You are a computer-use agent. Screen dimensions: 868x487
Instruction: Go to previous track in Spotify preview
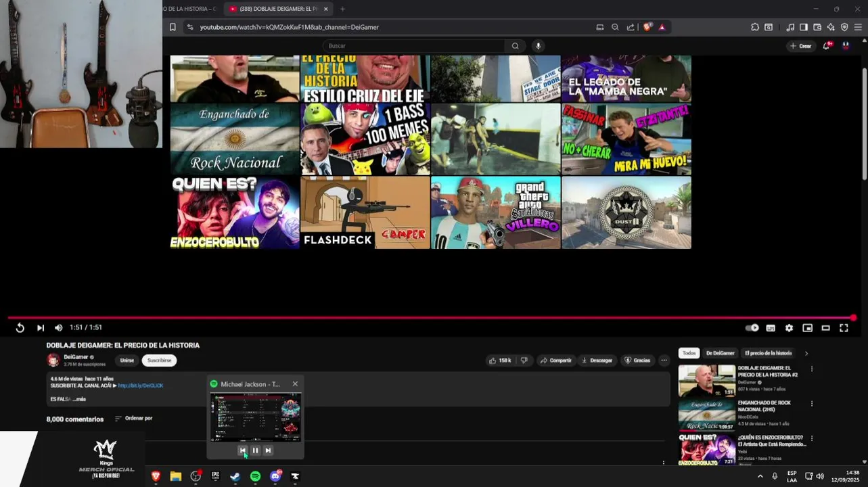242,450
